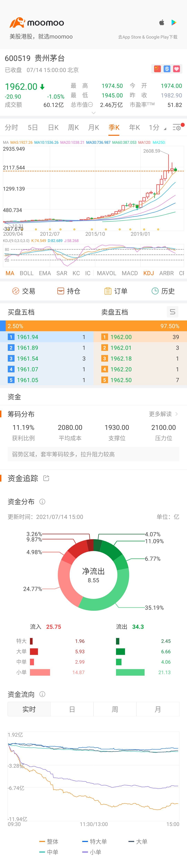This screenshot has width=187, height=868.
Task: Open the 交易 trade button
Action: coord(24,291)
